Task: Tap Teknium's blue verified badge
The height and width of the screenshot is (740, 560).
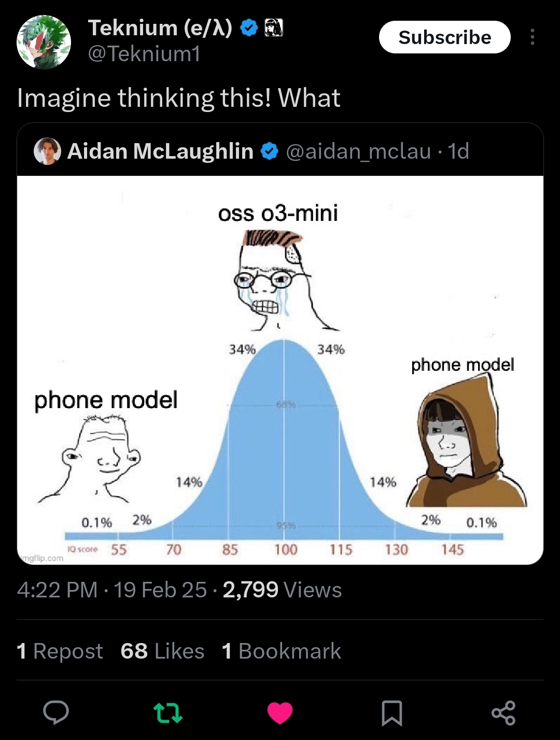Action: (249, 28)
